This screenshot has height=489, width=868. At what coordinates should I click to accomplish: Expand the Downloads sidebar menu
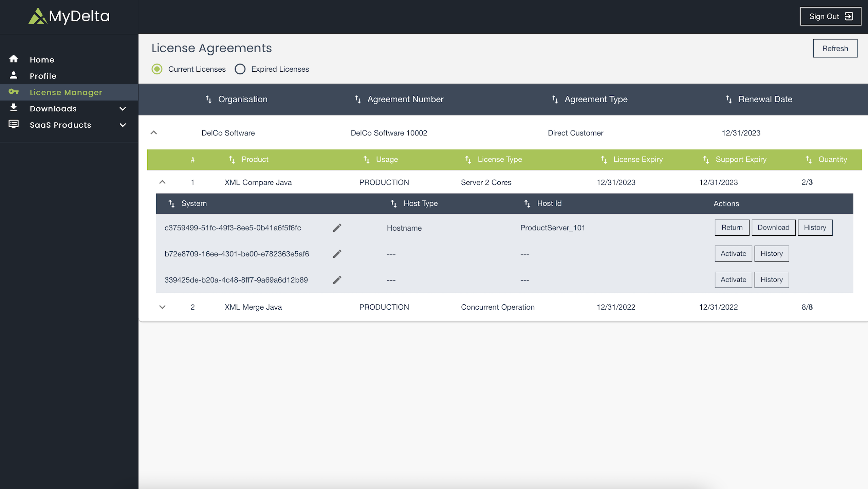click(123, 109)
